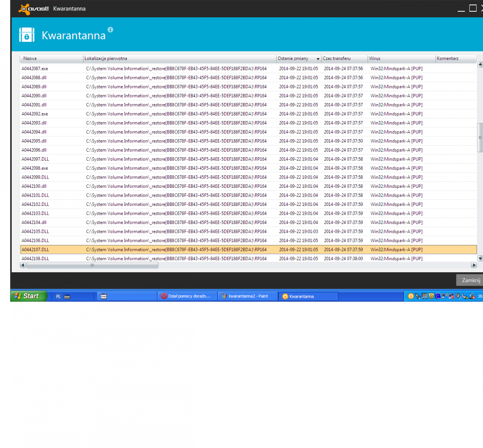
Task: Select the A0442103.DLL row
Action: pos(248,213)
